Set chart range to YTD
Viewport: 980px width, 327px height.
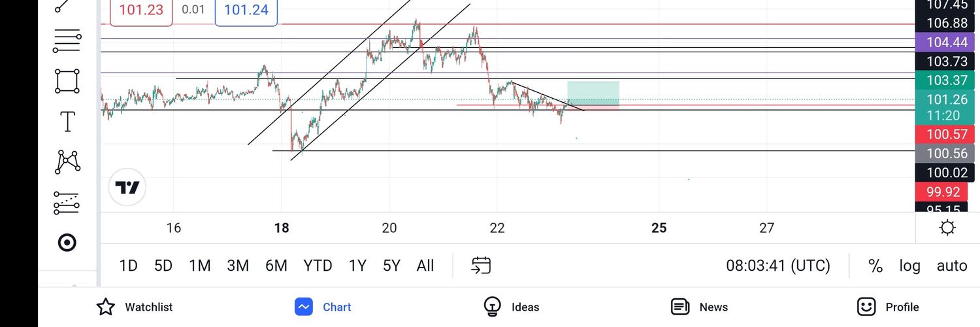[318, 266]
